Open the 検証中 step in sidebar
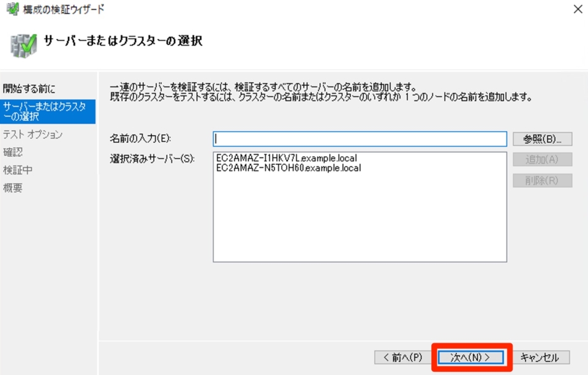588x375 pixels. [x=18, y=170]
